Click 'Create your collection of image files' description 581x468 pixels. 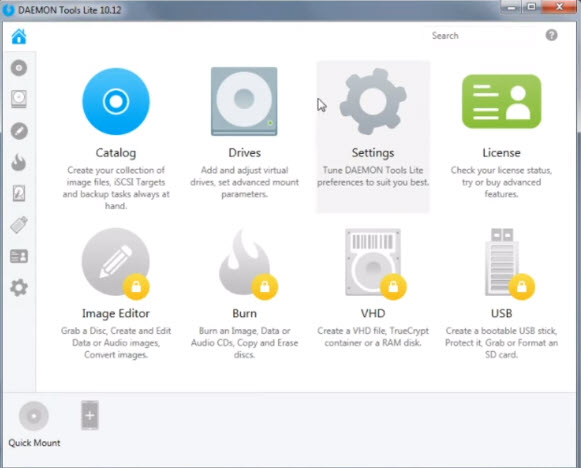click(116, 188)
